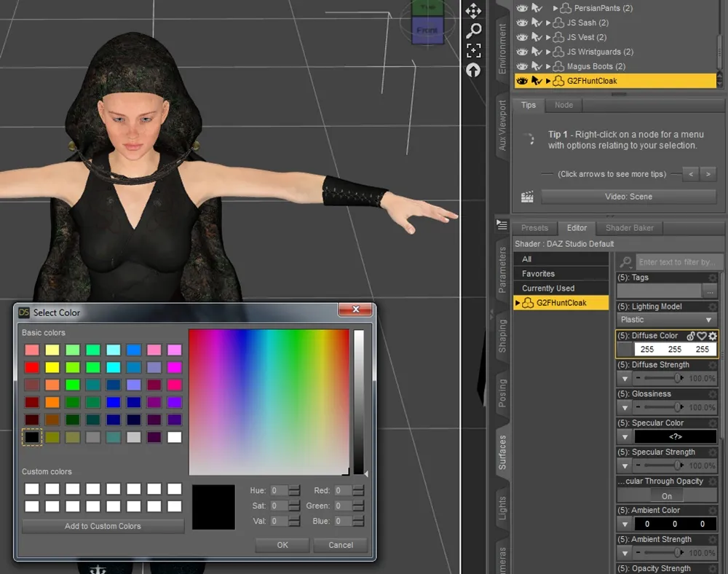Image resolution: width=728 pixels, height=574 pixels.
Task: Select Favorites surface filter
Action: (561, 274)
